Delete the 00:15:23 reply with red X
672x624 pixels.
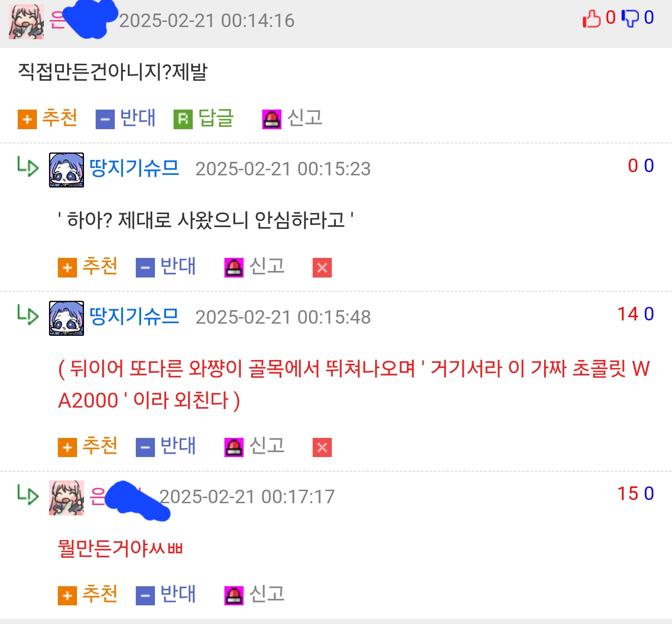pyautogui.click(x=322, y=268)
